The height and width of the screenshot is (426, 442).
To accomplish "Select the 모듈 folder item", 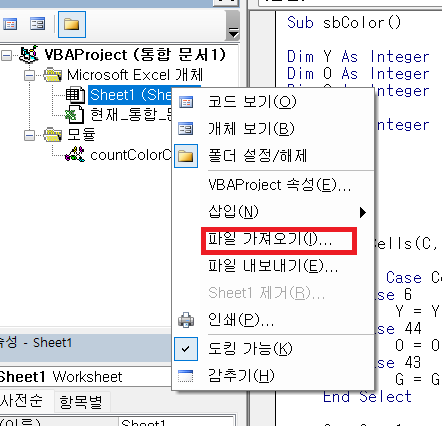I will pyautogui.click(x=81, y=134).
